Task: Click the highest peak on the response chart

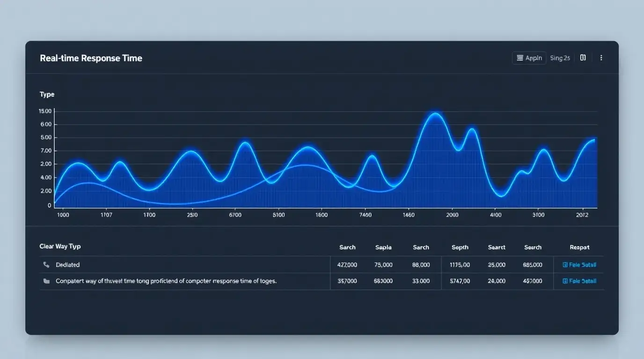Action: 435,114
